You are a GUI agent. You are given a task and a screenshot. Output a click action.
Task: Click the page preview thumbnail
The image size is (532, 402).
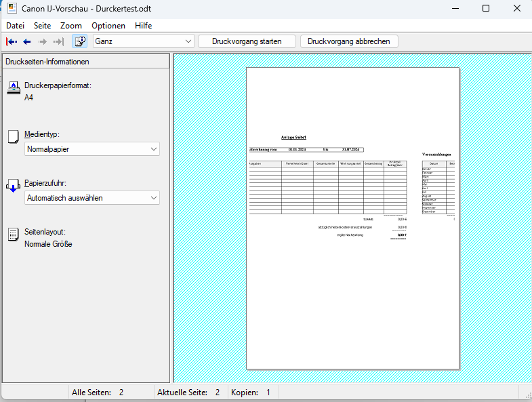pos(353,218)
